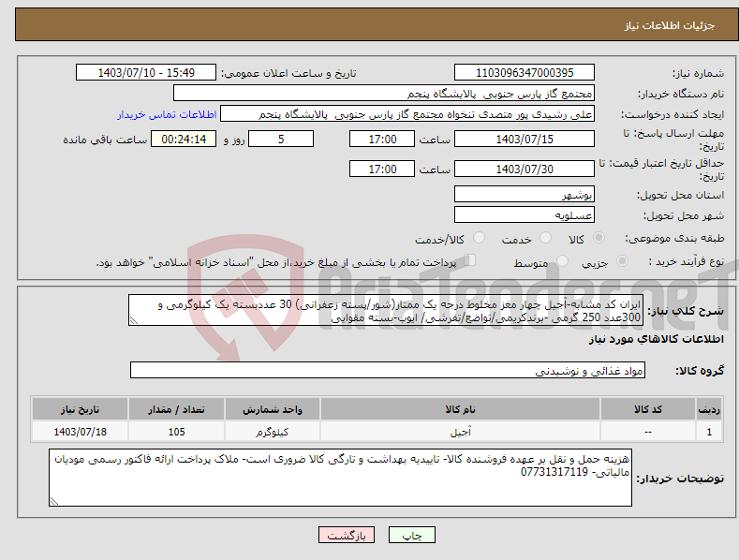The width and height of the screenshot is (739, 560).
Task: Click the اطلاعات کالاهای مورد نیاز heading
Action: 656,339
